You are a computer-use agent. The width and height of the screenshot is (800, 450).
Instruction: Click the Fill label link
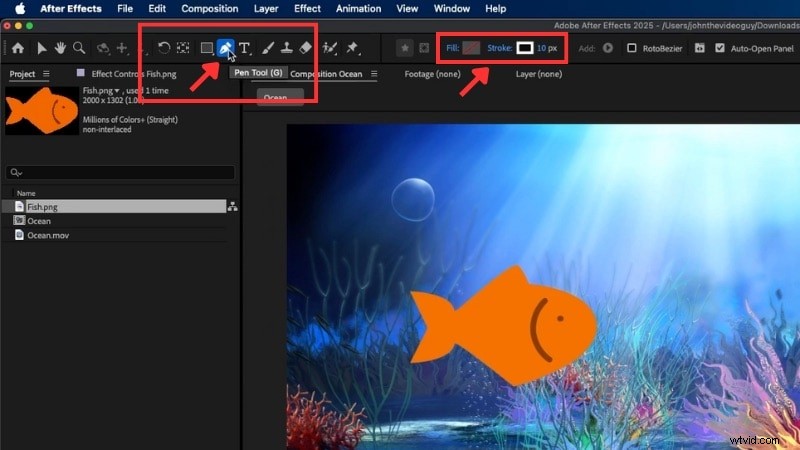coord(452,48)
